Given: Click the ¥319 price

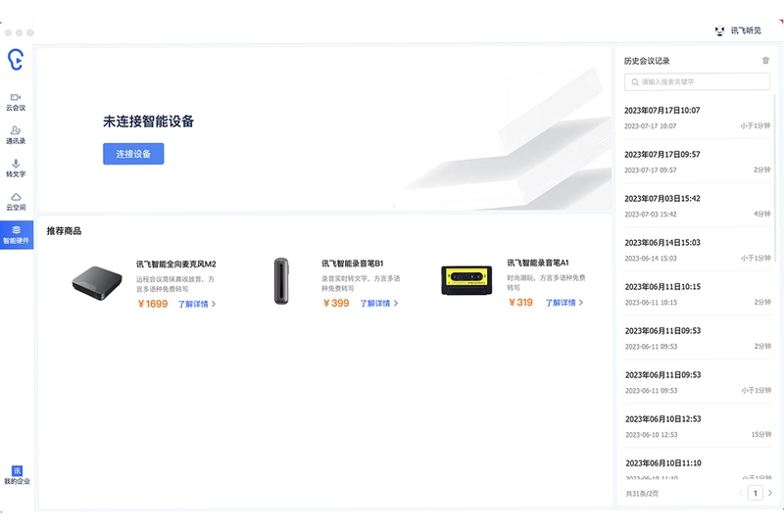Looking at the screenshot, I should pos(520,303).
